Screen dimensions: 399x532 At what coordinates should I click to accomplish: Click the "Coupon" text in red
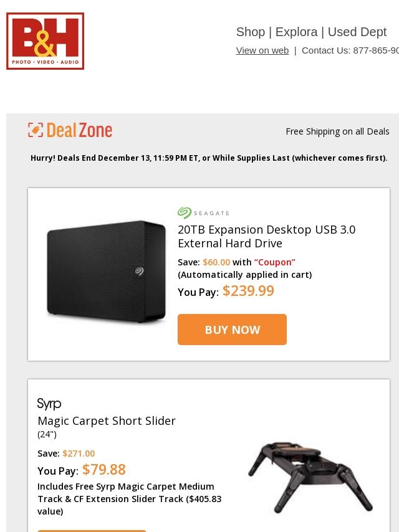[x=274, y=262]
